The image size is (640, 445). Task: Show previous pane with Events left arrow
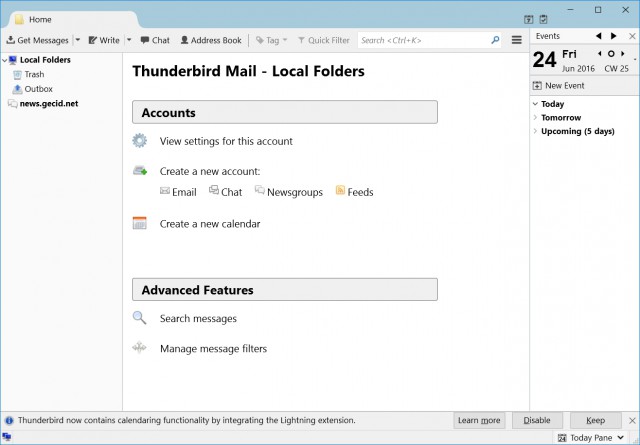click(x=598, y=36)
